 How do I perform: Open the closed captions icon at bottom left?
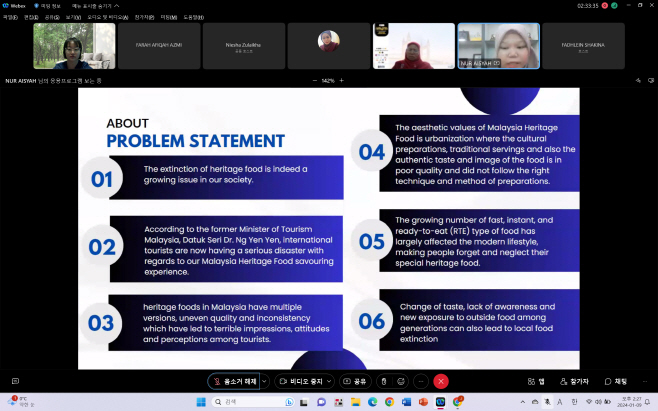click(x=16, y=381)
